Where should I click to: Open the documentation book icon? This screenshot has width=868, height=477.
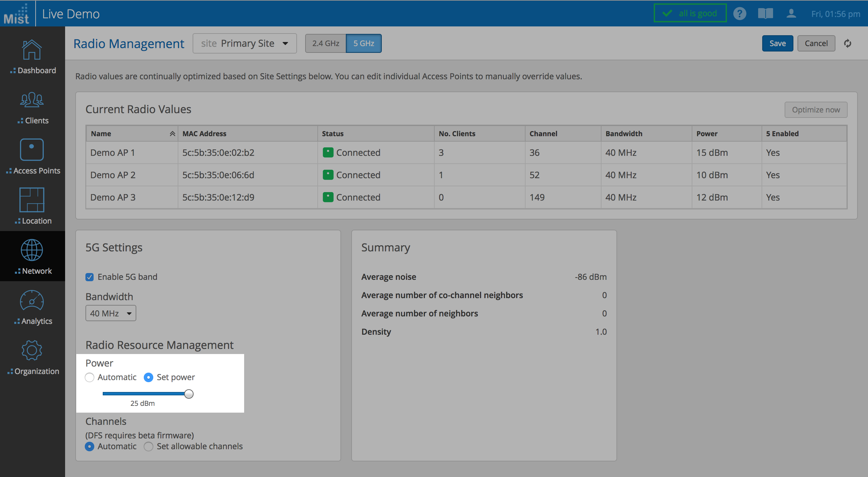(x=765, y=14)
